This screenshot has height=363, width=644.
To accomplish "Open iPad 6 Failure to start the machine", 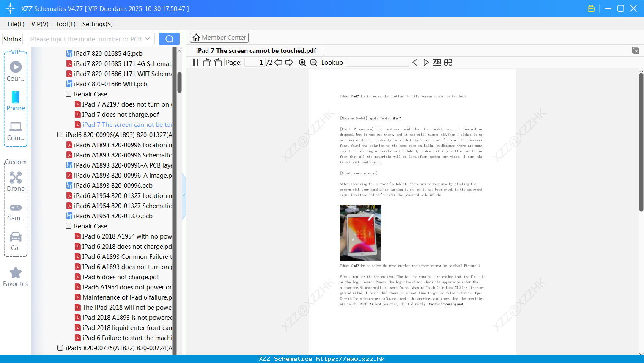I will (x=123, y=338).
